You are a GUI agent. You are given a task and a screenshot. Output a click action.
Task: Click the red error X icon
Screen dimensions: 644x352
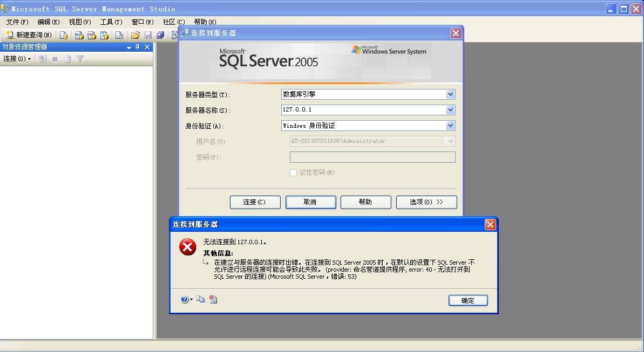pyautogui.click(x=188, y=247)
